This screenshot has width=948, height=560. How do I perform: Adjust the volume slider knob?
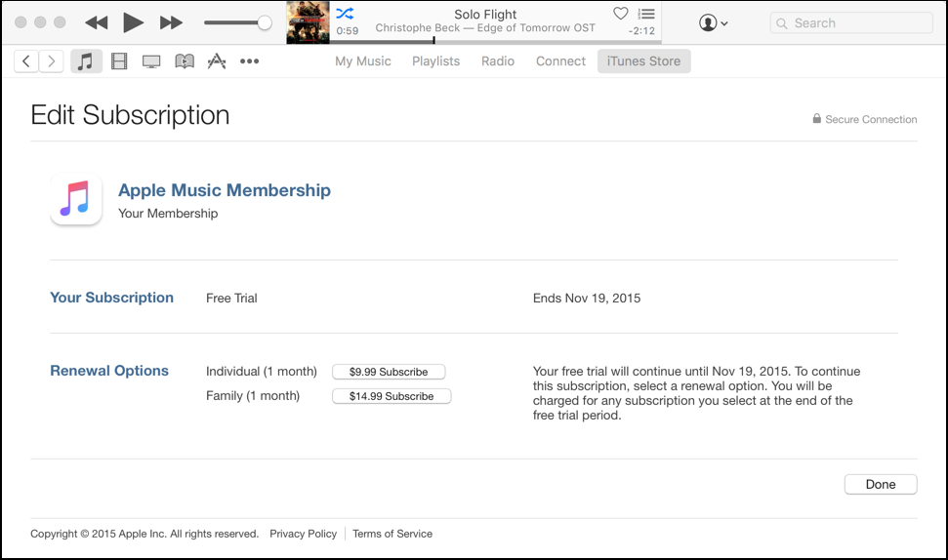pos(265,23)
